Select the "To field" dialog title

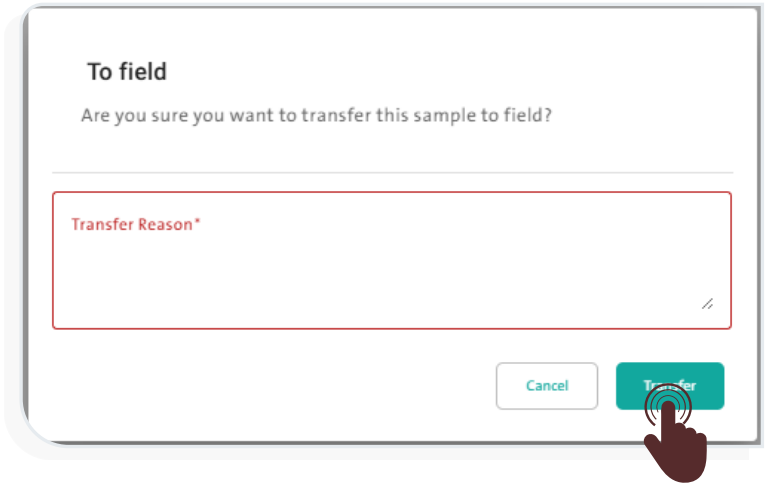(x=127, y=72)
